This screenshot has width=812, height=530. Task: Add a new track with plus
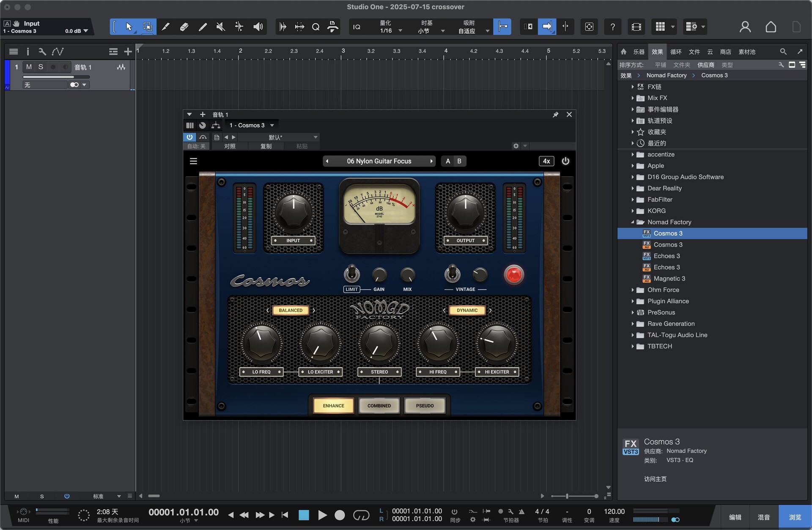tap(128, 52)
